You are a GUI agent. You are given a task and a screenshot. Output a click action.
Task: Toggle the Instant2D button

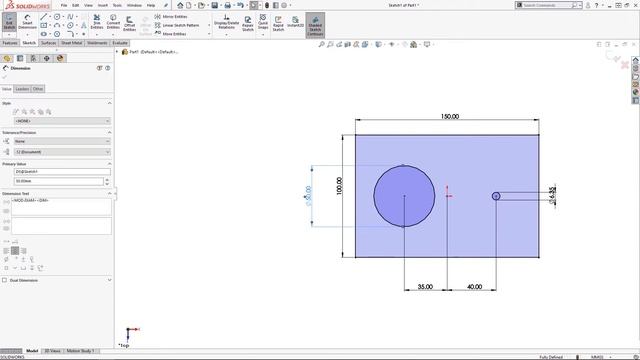click(295, 22)
